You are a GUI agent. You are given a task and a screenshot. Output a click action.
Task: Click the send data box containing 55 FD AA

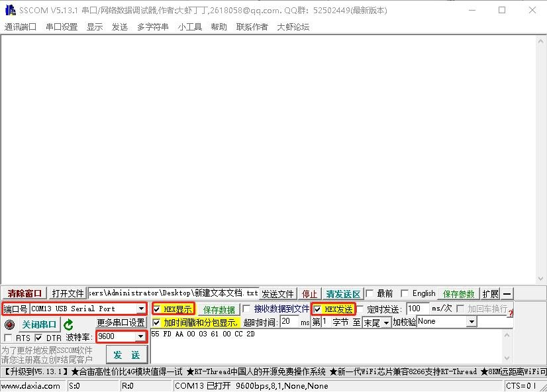pos(326,347)
